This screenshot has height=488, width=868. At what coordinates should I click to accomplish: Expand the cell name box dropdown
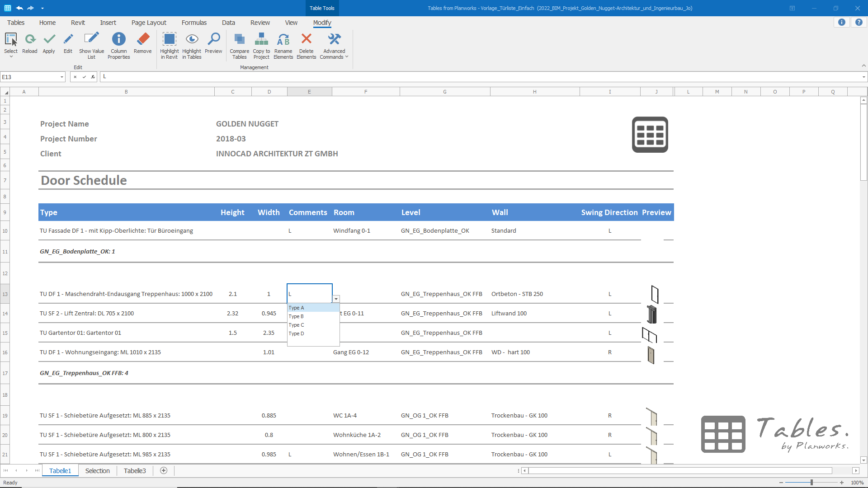tap(62, 77)
